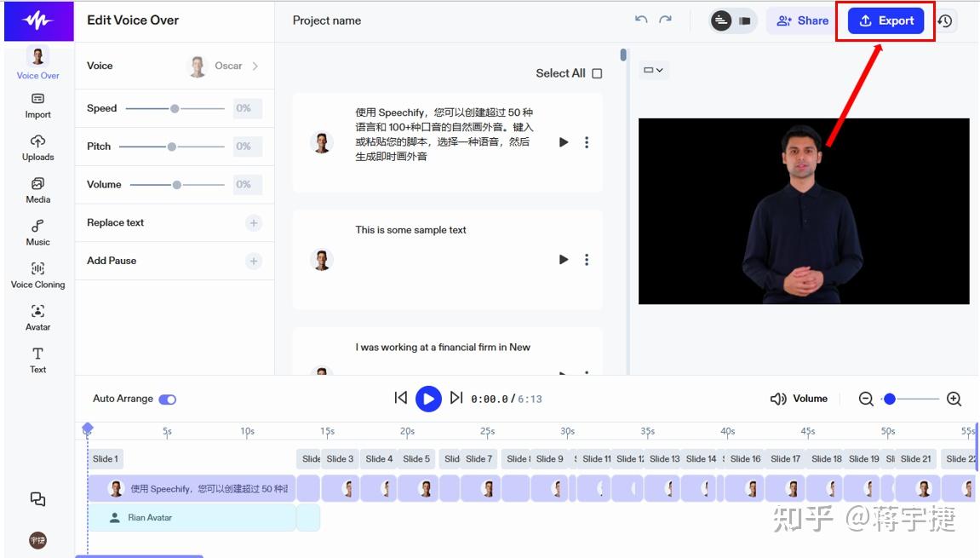This screenshot has height=558, width=980.
Task: Click the Export button
Action: tap(885, 20)
